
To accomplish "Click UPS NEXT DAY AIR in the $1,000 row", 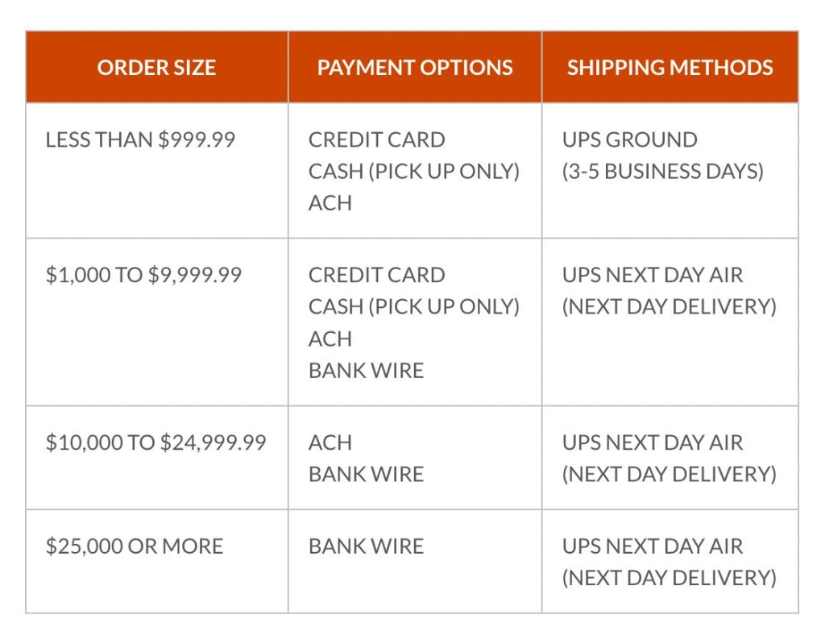I will 652,275.
